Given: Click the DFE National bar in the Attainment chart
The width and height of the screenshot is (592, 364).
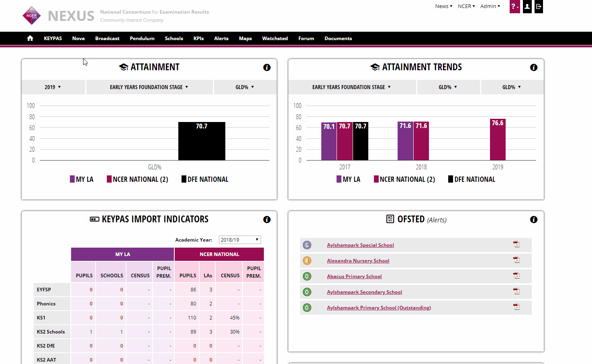Looking at the screenshot, I should (202, 141).
